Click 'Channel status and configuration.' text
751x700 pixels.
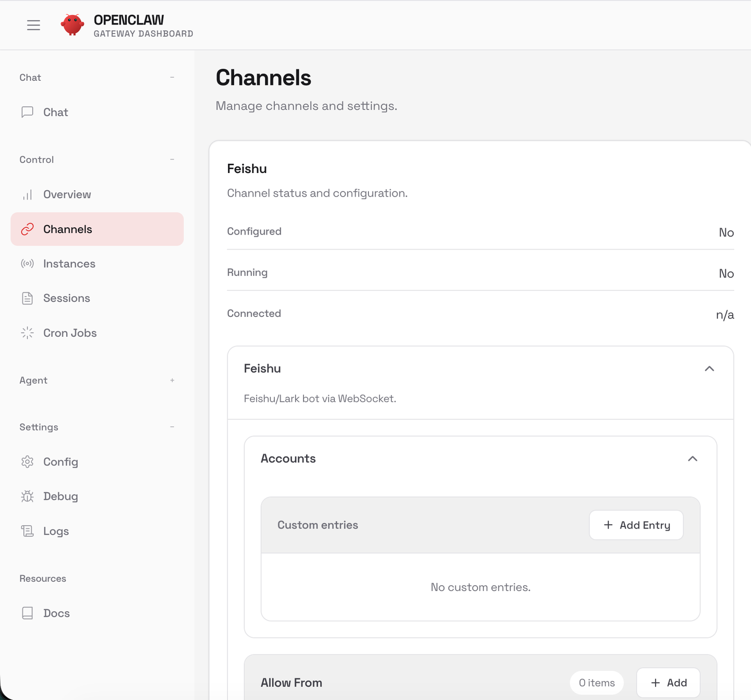tap(318, 193)
